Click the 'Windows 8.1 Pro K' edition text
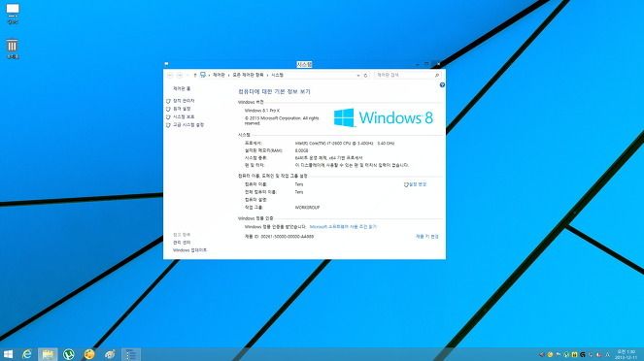 point(262,111)
